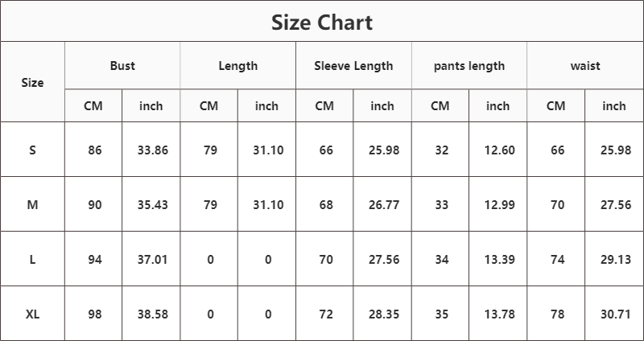Viewport: 644px width, 341px height.
Task: Select the Size column header
Action: [32, 82]
